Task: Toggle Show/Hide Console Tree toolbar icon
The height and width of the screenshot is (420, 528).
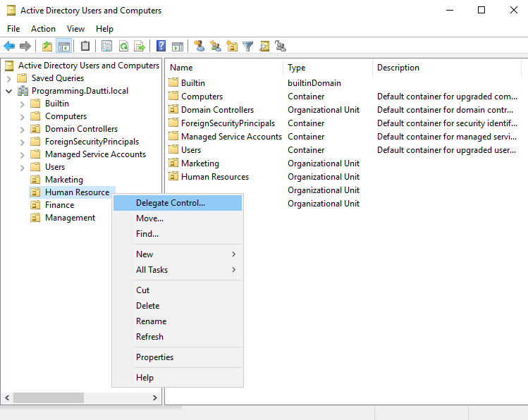Action: pyautogui.click(x=64, y=46)
